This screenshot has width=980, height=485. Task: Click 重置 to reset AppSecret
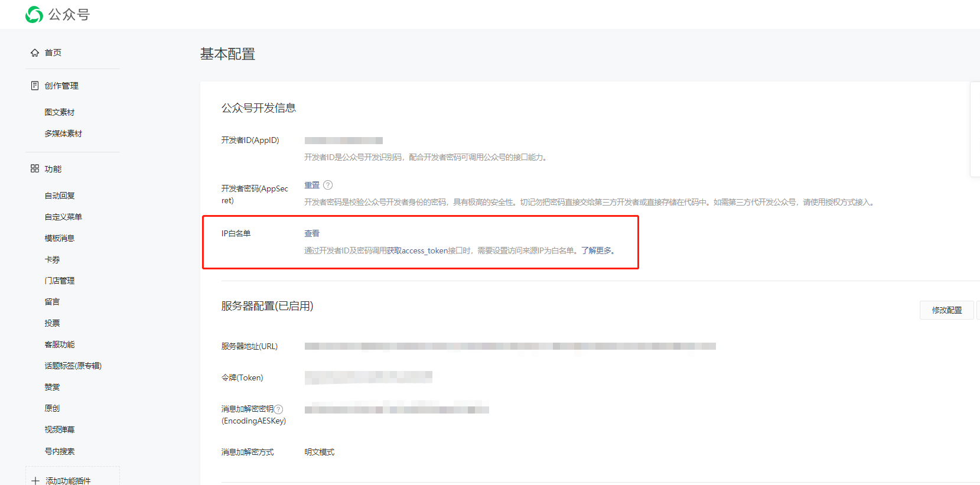tap(312, 185)
